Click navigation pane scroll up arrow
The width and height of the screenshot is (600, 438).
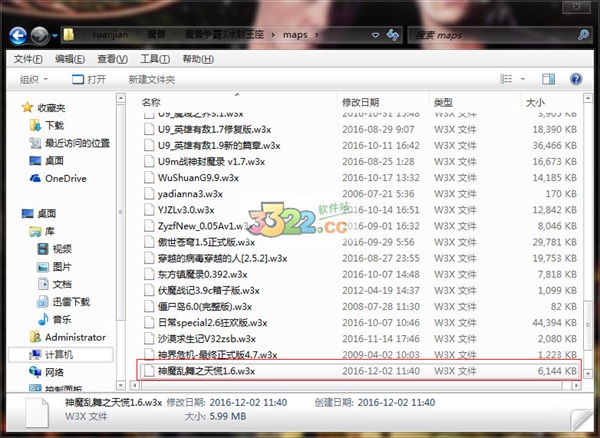point(121,98)
